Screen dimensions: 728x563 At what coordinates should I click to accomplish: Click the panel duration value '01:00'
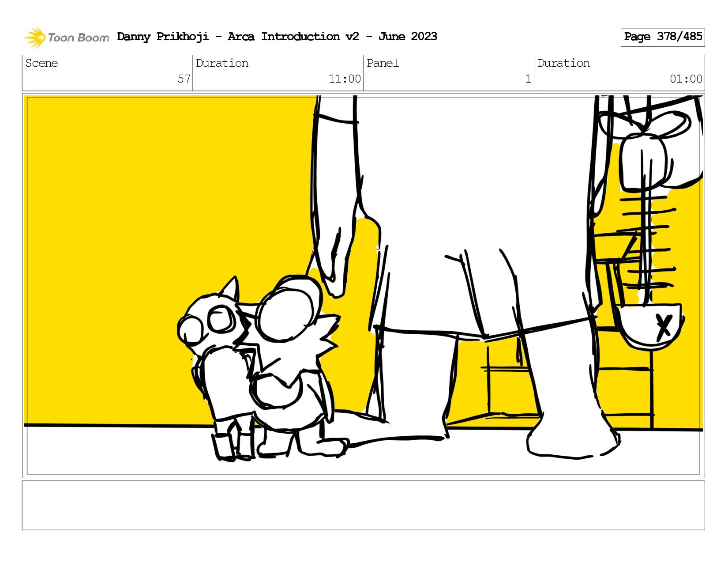pyautogui.click(x=686, y=79)
